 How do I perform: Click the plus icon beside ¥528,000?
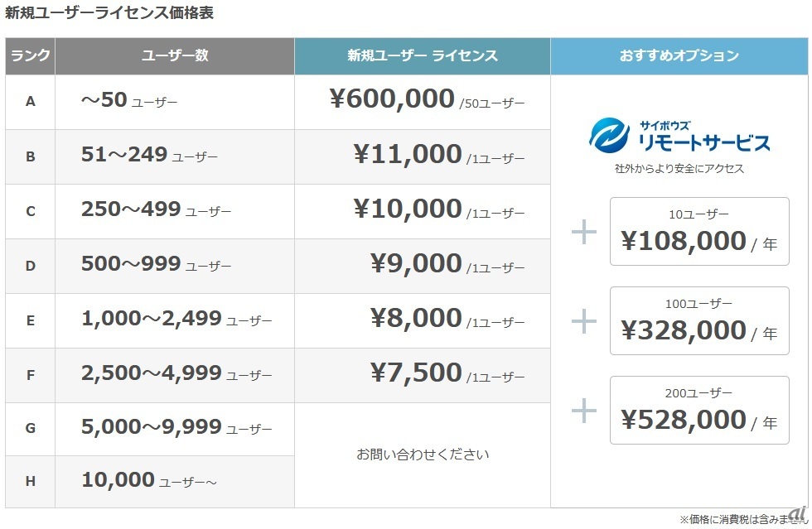pos(584,410)
